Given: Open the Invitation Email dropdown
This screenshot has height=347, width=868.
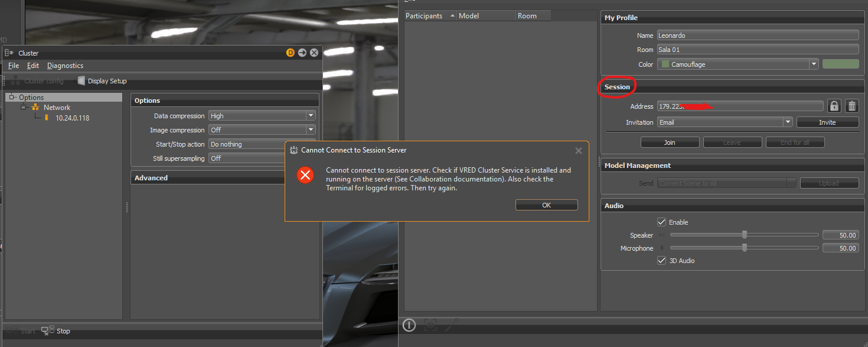Looking at the screenshot, I should point(725,122).
